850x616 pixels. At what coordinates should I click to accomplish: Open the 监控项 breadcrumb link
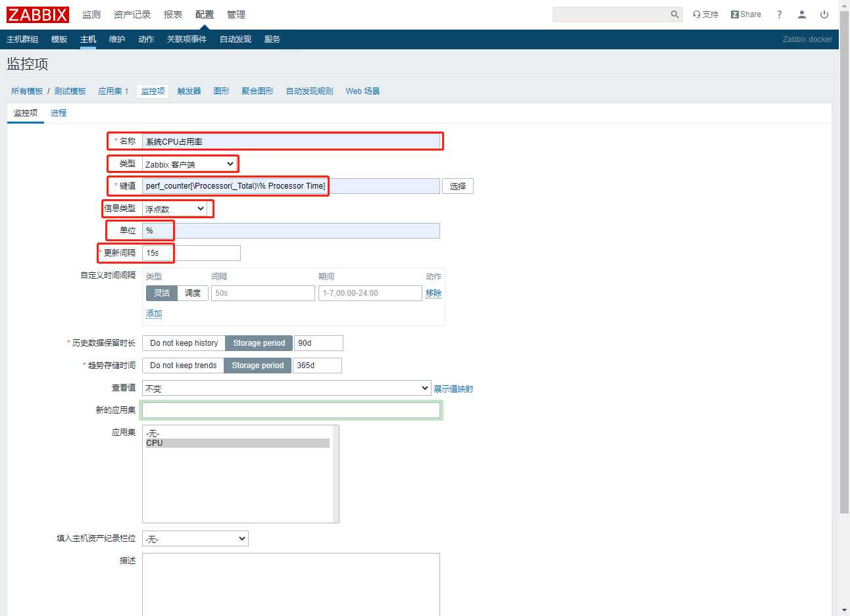pyautogui.click(x=153, y=91)
